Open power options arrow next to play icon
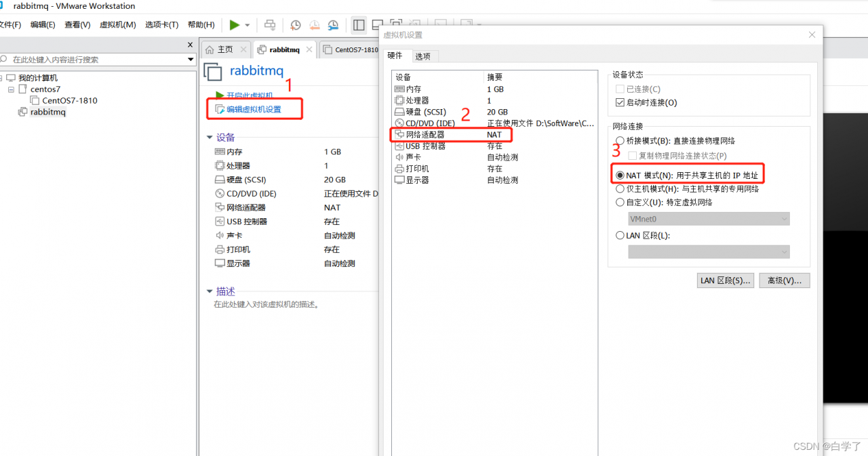The image size is (868, 456). click(248, 25)
